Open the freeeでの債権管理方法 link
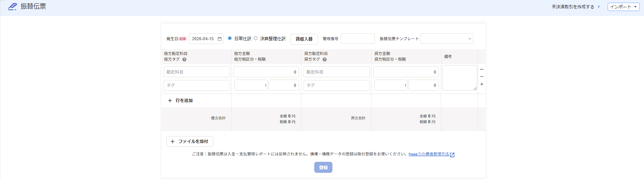The width and height of the screenshot is (644, 180). click(x=429, y=154)
